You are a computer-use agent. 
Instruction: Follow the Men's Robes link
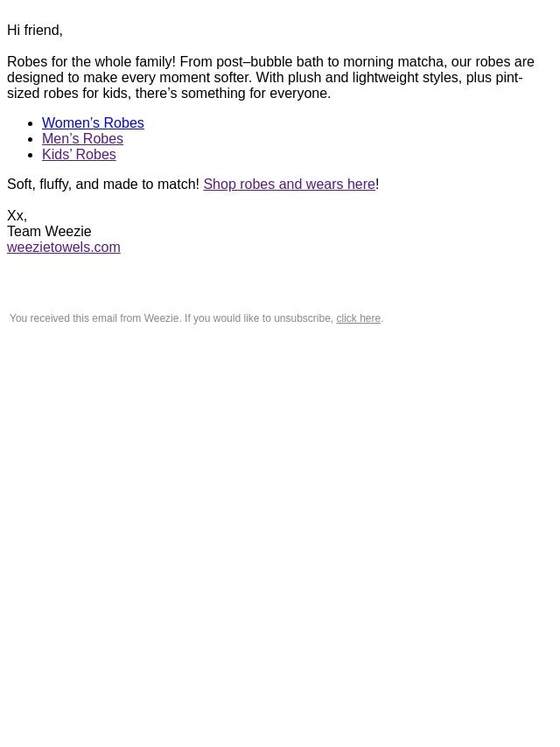[82, 138]
